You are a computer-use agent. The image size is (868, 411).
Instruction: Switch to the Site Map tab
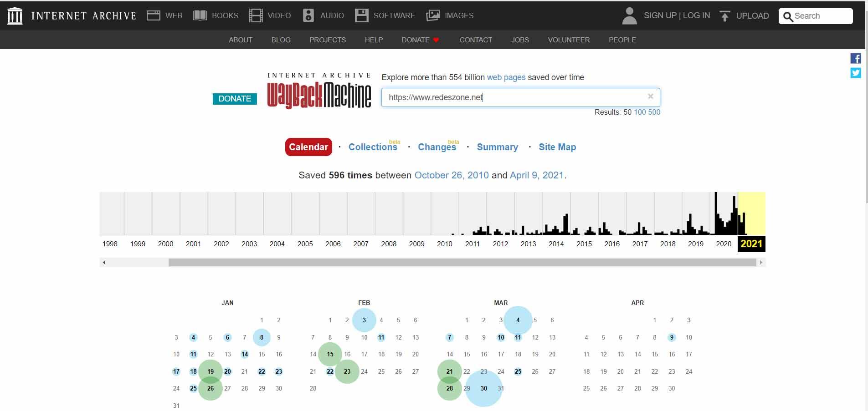coord(557,147)
